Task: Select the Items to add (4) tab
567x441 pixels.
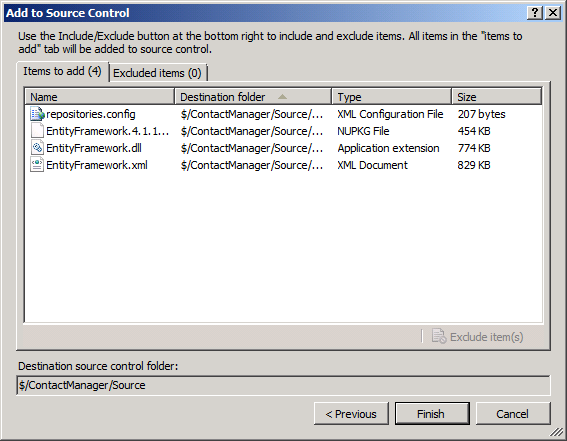Action: coord(62,71)
